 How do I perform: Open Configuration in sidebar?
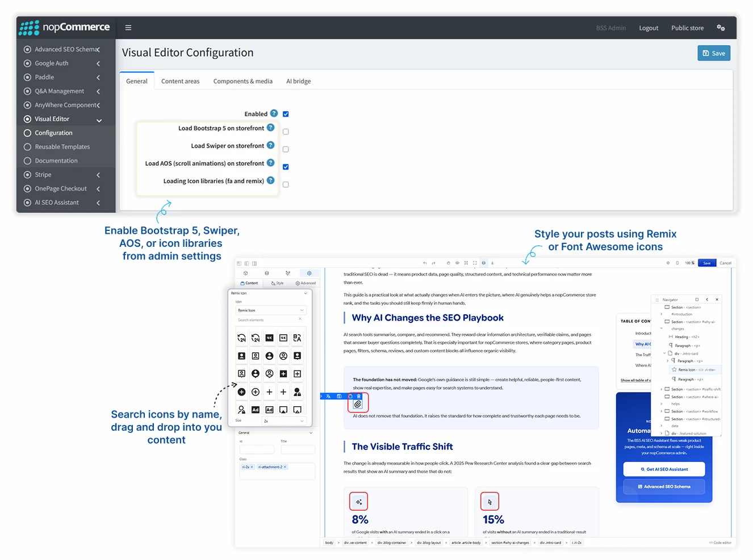point(54,133)
